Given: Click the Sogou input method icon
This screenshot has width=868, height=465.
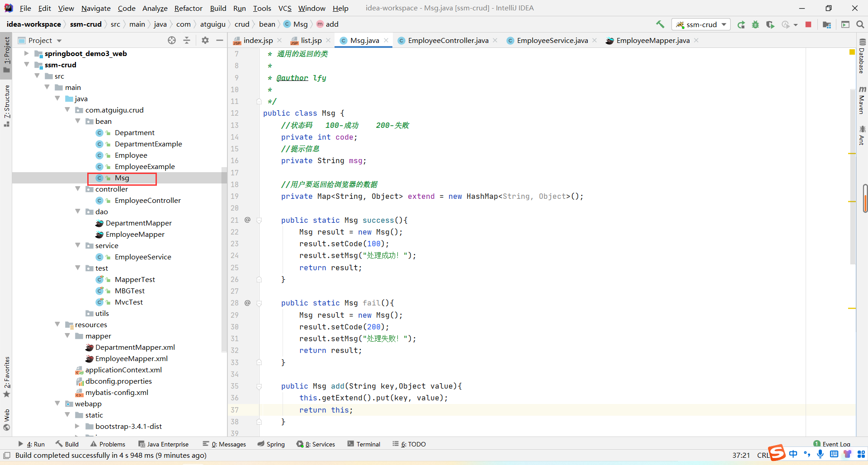Looking at the screenshot, I should [777, 453].
